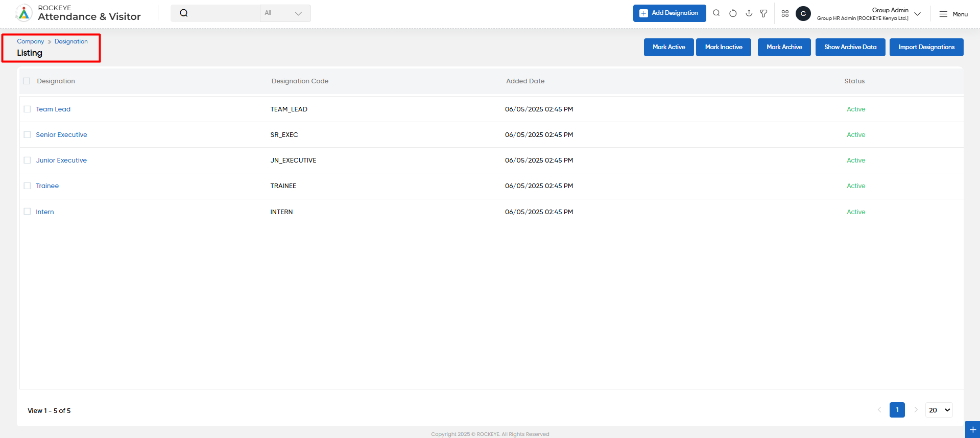Click Active status of Team Lead row

pyautogui.click(x=856, y=109)
